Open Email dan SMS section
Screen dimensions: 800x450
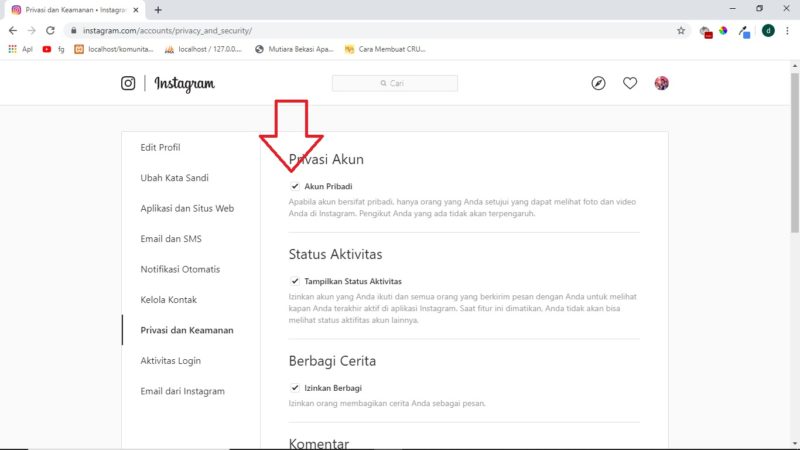pyautogui.click(x=171, y=239)
